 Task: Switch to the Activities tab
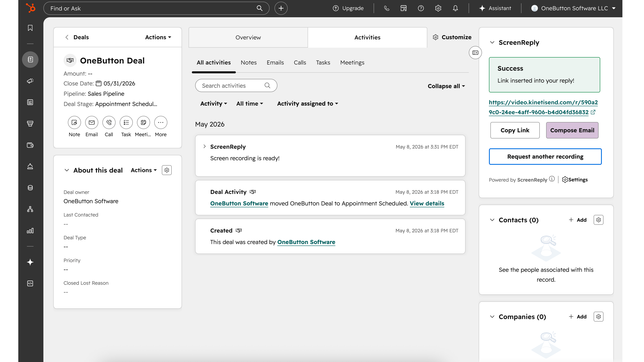pos(367,37)
